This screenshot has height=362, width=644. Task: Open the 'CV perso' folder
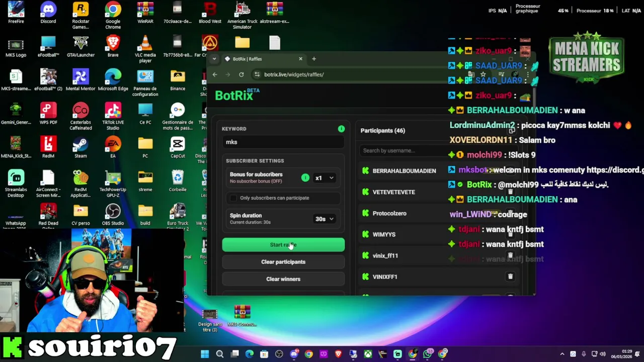[x=80, y=215]
